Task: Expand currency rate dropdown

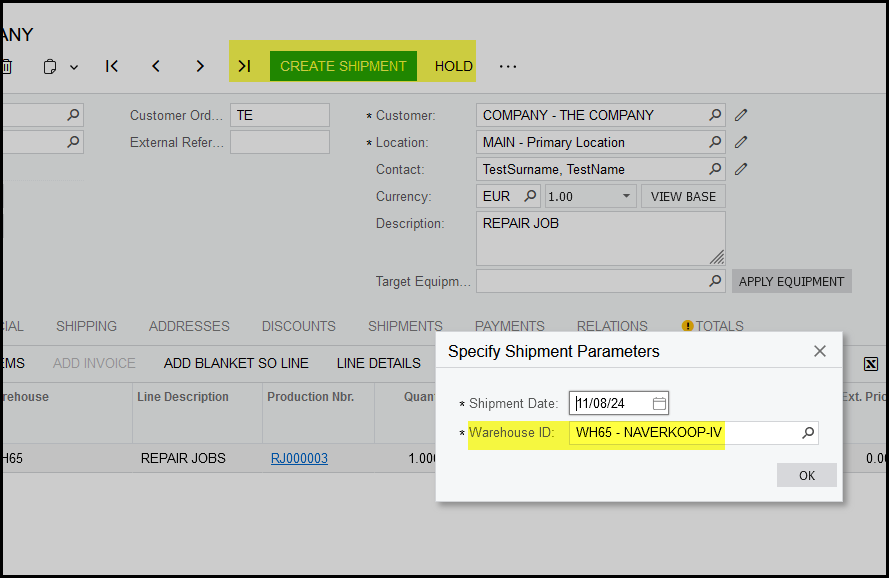Action: click(x=626, y=197)
